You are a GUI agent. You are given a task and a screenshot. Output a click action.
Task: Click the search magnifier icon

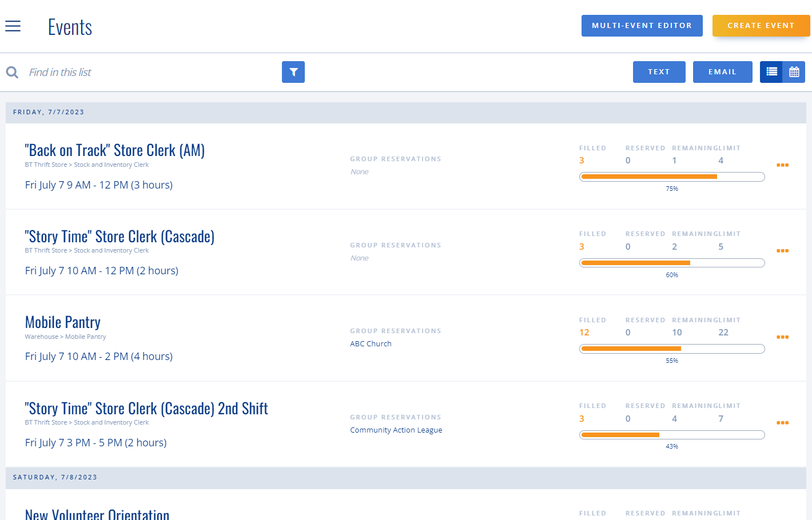(11, 72)
